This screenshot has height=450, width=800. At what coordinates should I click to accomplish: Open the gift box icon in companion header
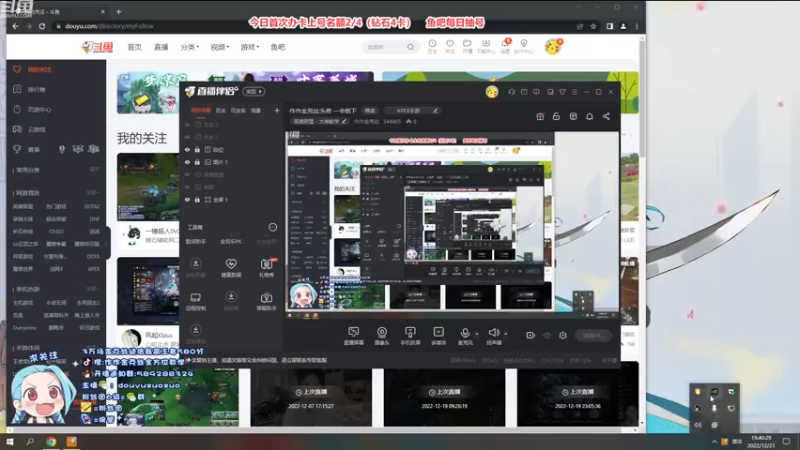tap(540, 116)
